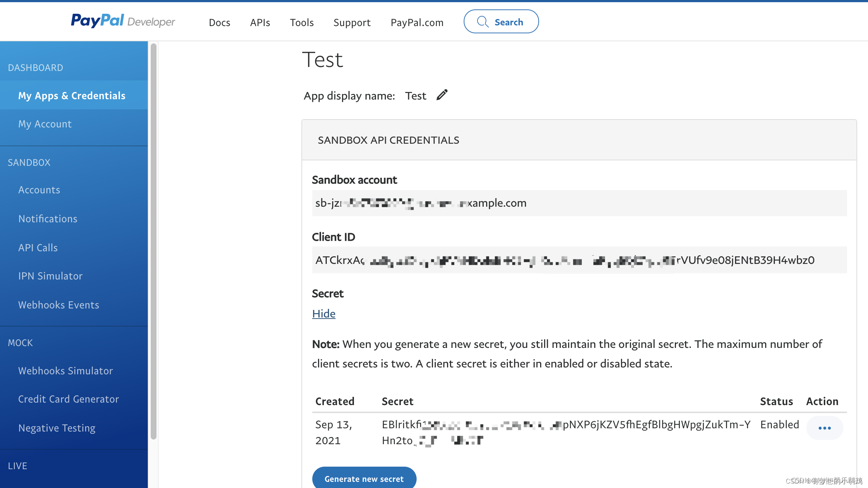Expand SANDBOX API CREDENTIALS section

pos(388,139)
